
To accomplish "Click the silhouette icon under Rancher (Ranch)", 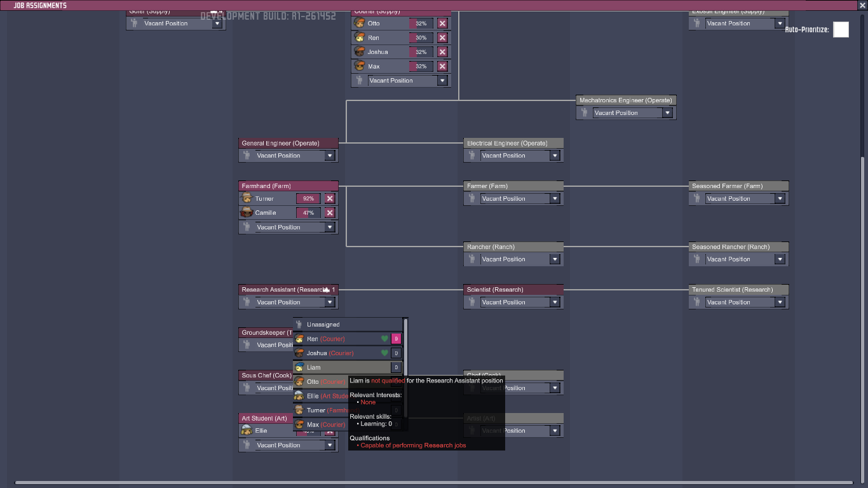I will click(x=471, y=259).
